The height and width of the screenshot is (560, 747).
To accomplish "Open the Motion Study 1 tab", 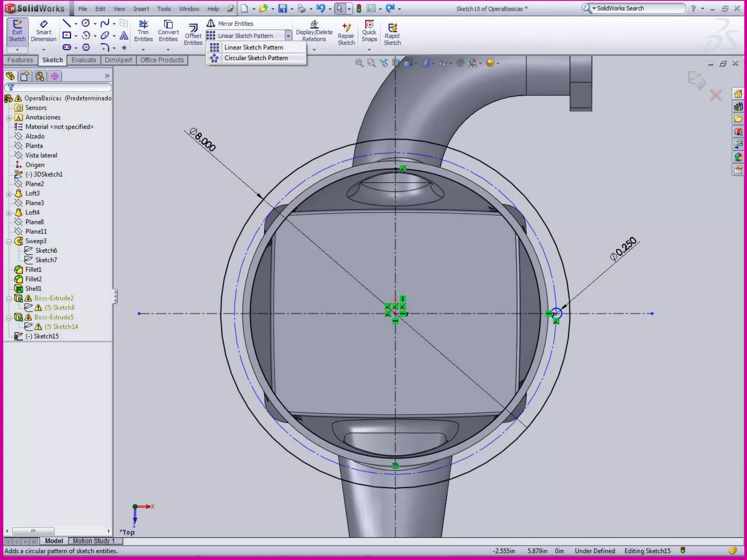I will [x=94, y=541].
